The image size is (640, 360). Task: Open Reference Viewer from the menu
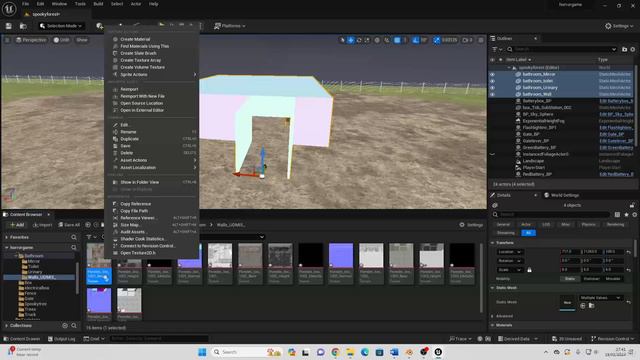click(137, 218)
